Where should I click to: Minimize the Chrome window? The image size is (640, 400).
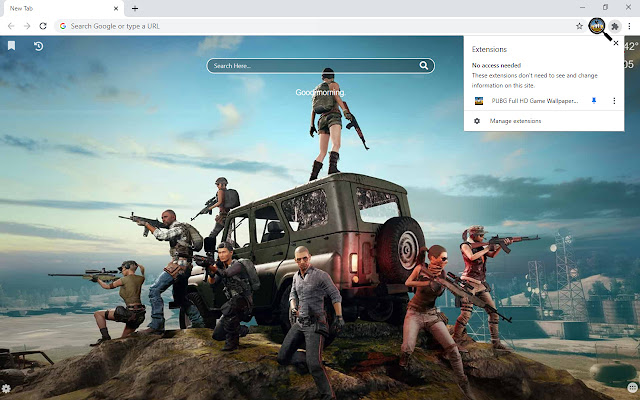582,7
